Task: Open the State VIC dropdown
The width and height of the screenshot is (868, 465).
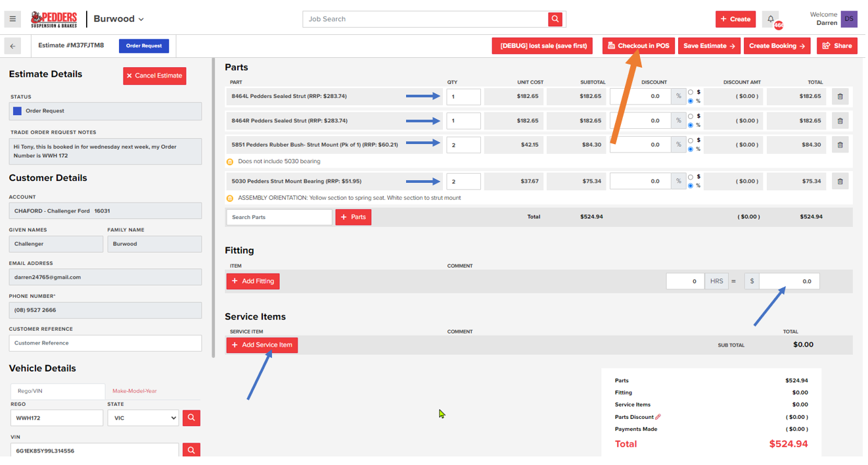Action: pyautogui.click(x=143, y=418)
